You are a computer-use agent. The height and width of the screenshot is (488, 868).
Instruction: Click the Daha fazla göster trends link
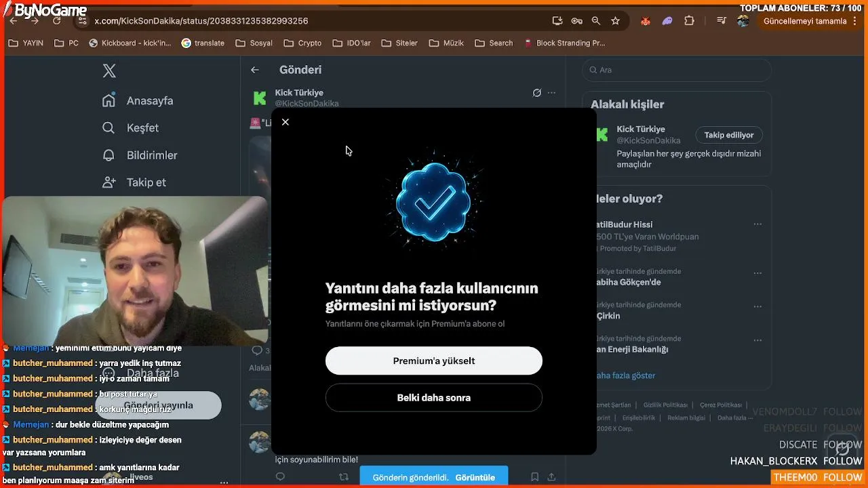pos(625,375)
